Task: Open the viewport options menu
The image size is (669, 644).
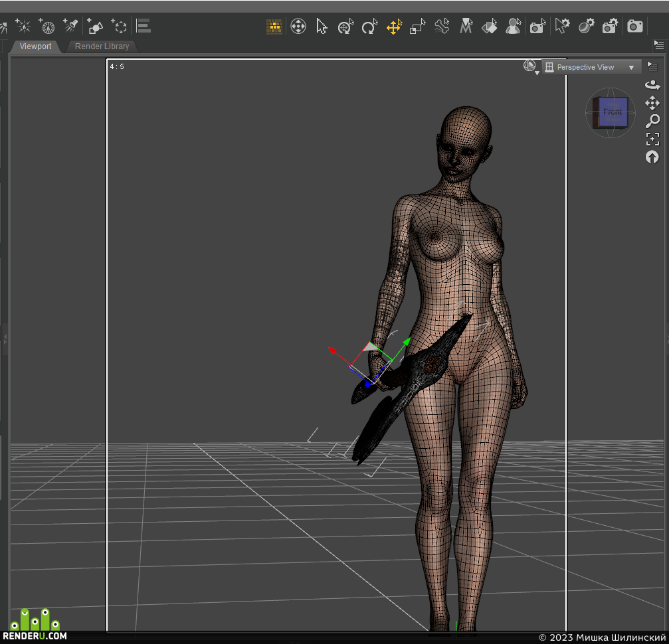Action: (652, 66)
